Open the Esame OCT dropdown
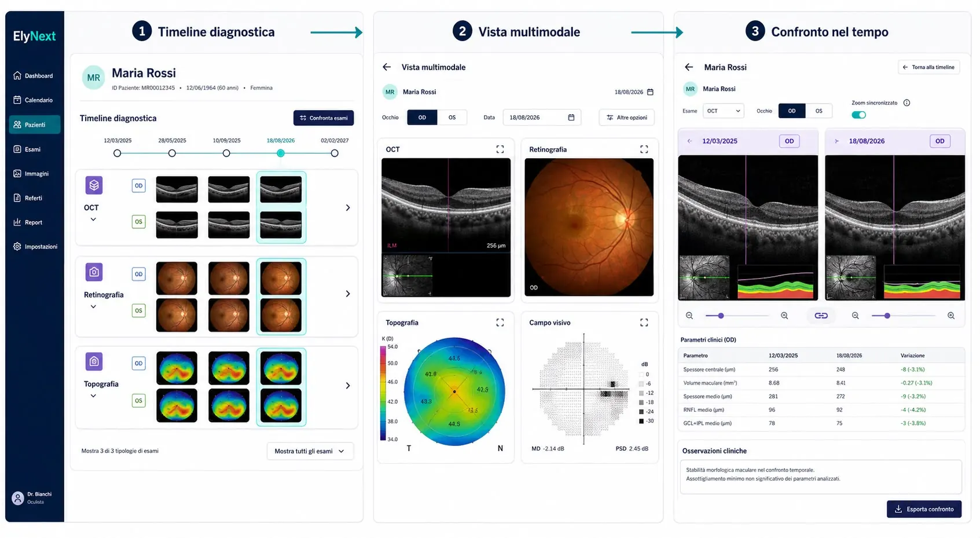Viewport: 980px width, 538px height. pos(723,111)
